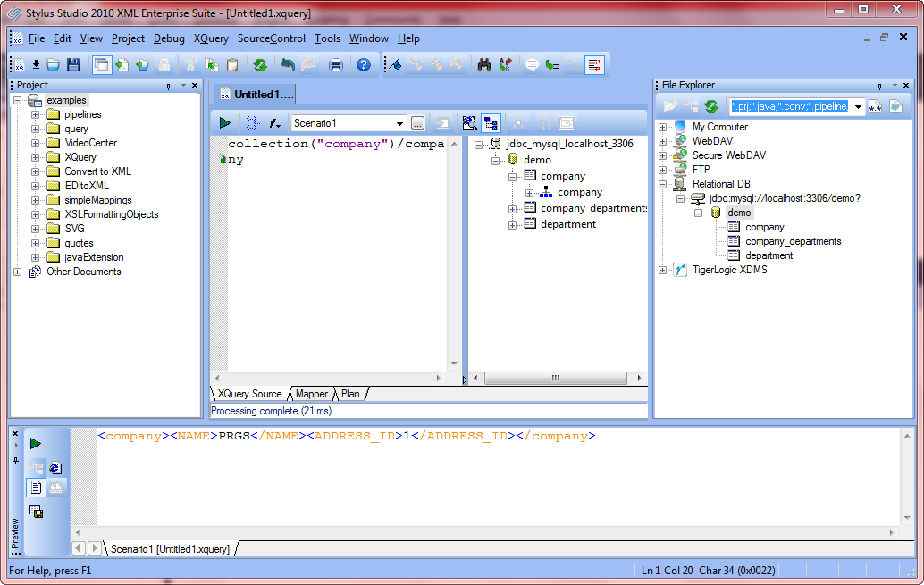This screenshot has width=924, height=585.
Task: Save the document with the floppy disk icon
Action: point(73,65)
